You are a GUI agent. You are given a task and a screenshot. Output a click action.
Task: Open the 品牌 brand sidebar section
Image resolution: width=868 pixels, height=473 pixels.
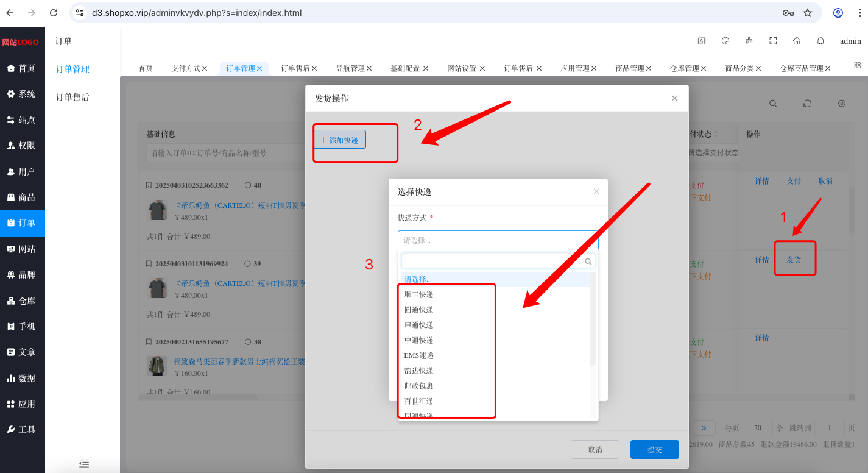(x=22, y=275)
